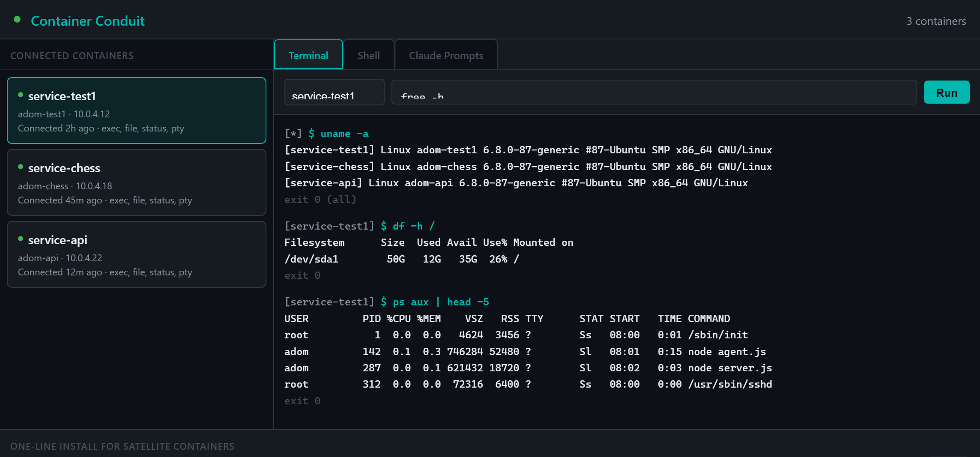The image size is (980, 457).
Task: Click the /usr/sbin/sshd process row
Action: pyautogui.click(x=528, y=384)
